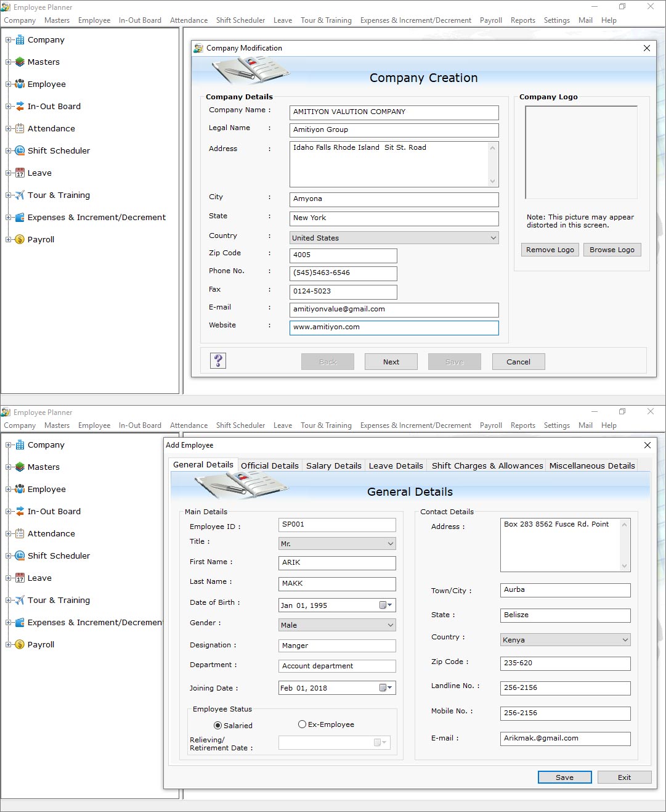This screenshot has height=812, width=666.
Task: Click the Expenses & Increment/Decrement icon
Action: point(19,217)
